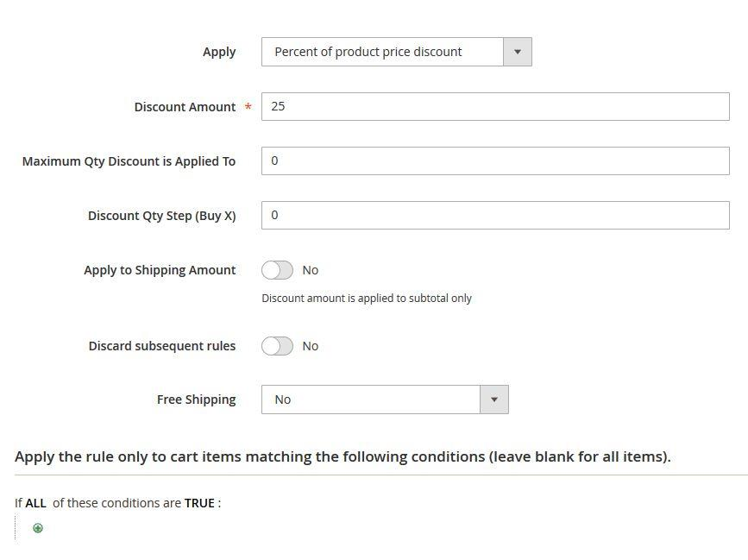Click the ALL condition aggregator link

point(35,503)
